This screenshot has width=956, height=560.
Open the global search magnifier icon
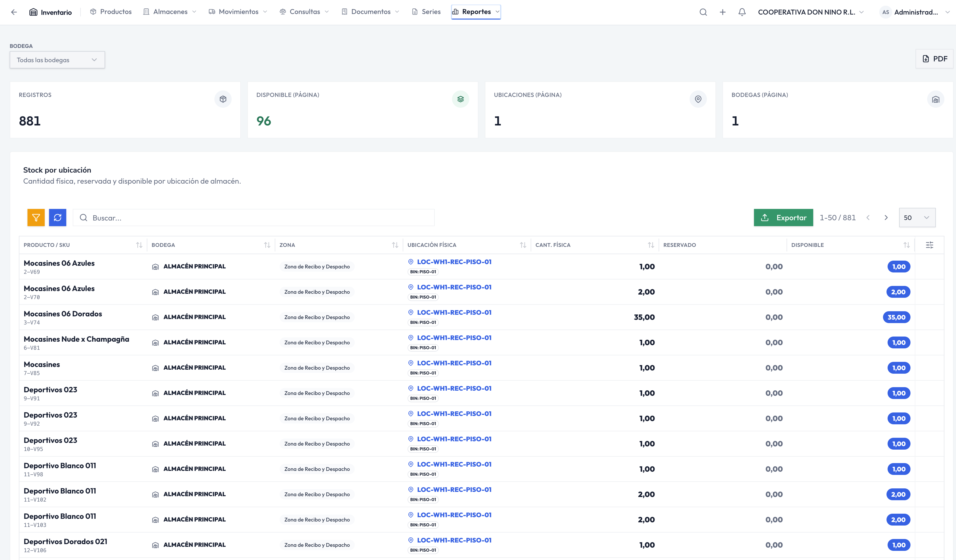click(703, 12)
